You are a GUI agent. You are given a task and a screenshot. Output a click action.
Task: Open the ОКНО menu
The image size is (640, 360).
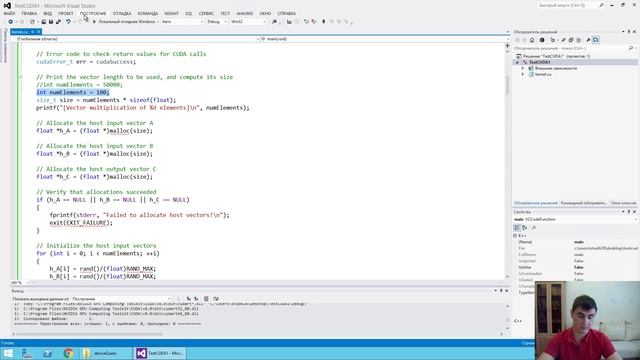coord(265,13)
